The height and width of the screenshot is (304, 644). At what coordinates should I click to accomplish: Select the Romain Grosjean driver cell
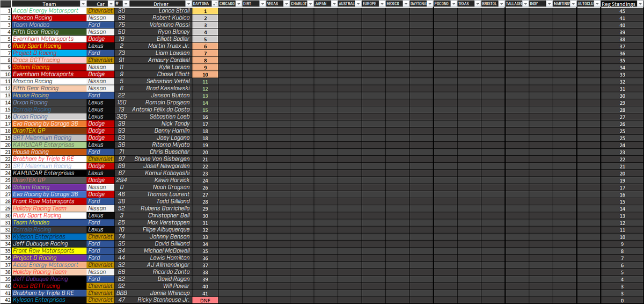tap(160, 103)
